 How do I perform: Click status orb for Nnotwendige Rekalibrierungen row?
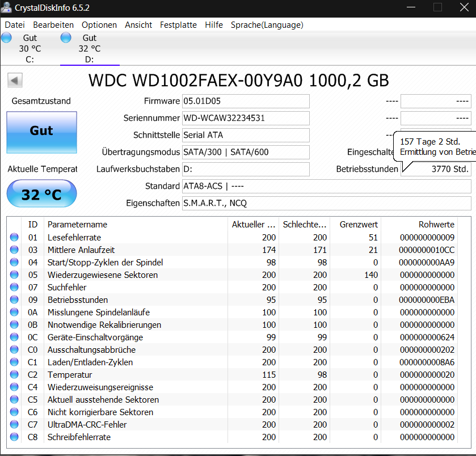[14, 324]
